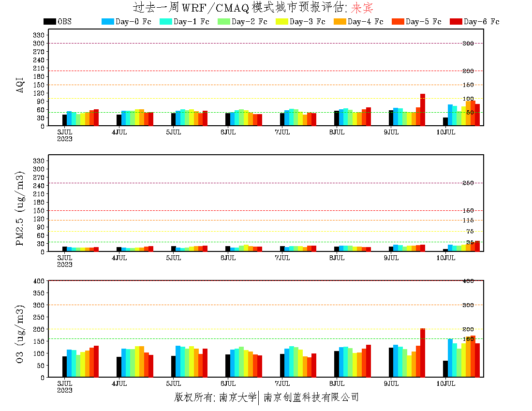Pick the cyan Day-1 Fc legend swatch
This screenshot has height=411, width=532.
point(165,21)
